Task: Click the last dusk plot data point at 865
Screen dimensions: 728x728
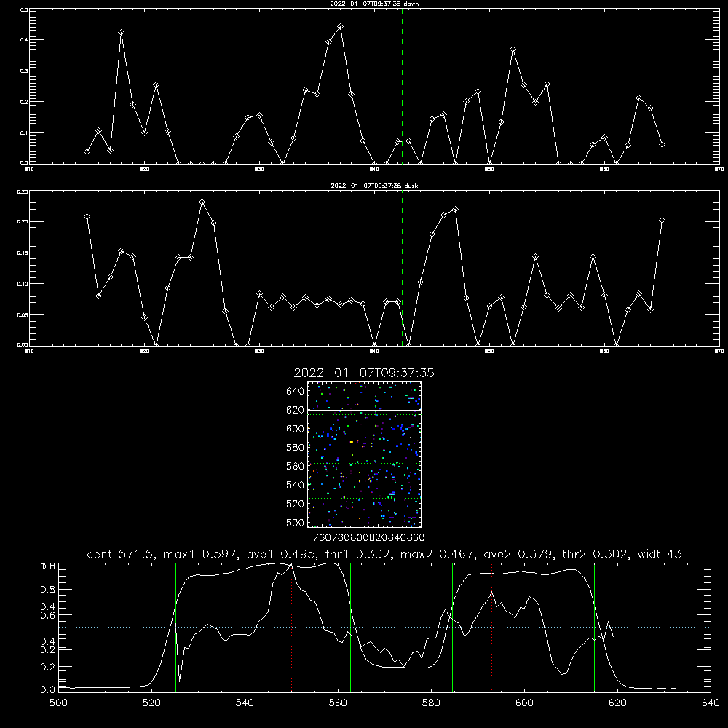Action: tap(662, 220)
